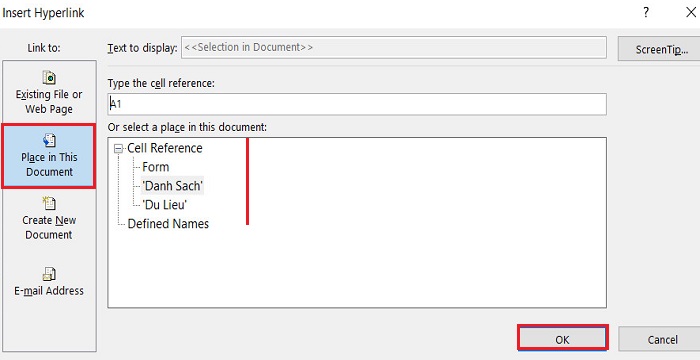Click the Place in This Document icon
This screenshot has width=700, height=360.
click(49, 140)
